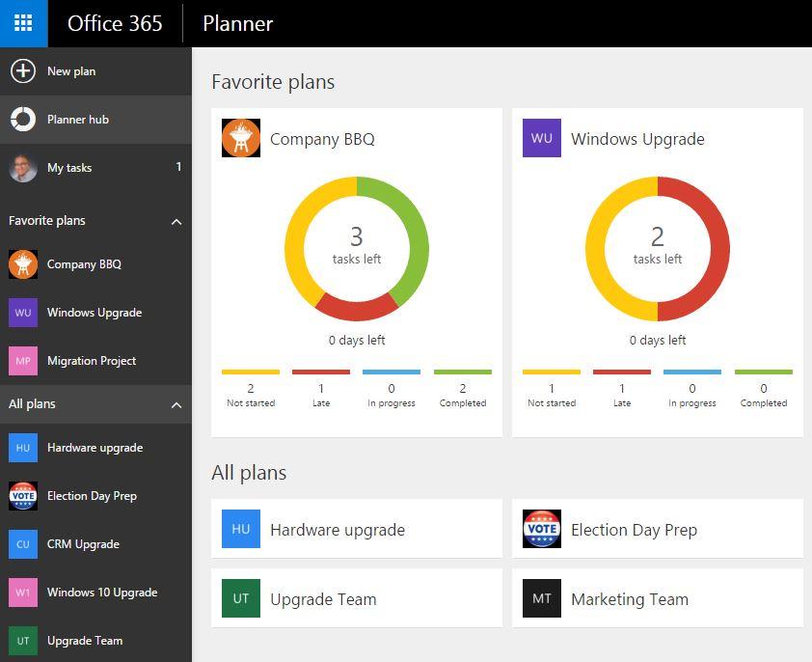The height and width of the screenshot is (662, 812).
Task: Click the HU tile icon in All plans
Action: [241, 529]
